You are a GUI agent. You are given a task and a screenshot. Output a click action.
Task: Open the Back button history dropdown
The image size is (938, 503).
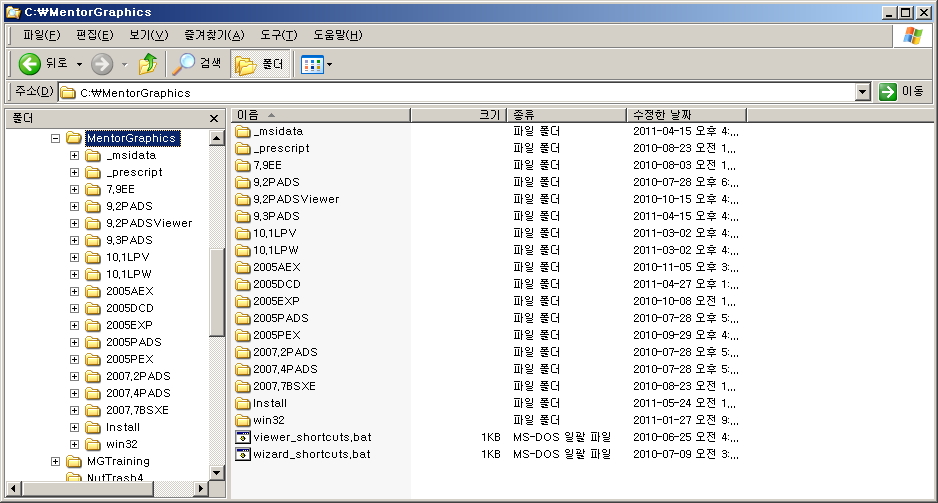click(79, 64)
